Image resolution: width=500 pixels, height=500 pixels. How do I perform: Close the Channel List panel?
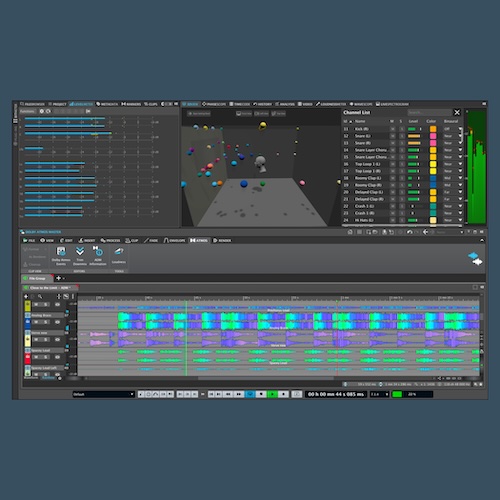pyautogui.click(x=457, y=112)
